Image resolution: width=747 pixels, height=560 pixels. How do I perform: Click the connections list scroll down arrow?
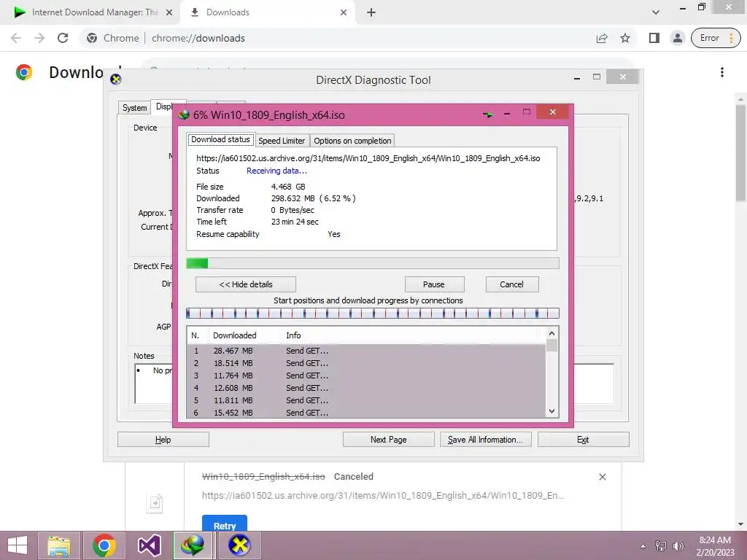(x=551, y=411)
